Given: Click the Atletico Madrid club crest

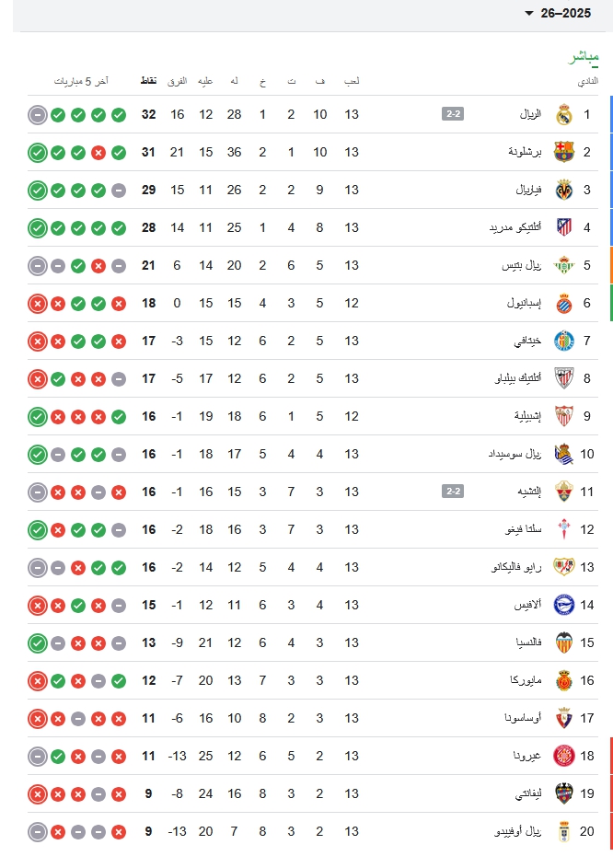Looking at the screenshot, I should pyautogui.click(x=563, y=227).
